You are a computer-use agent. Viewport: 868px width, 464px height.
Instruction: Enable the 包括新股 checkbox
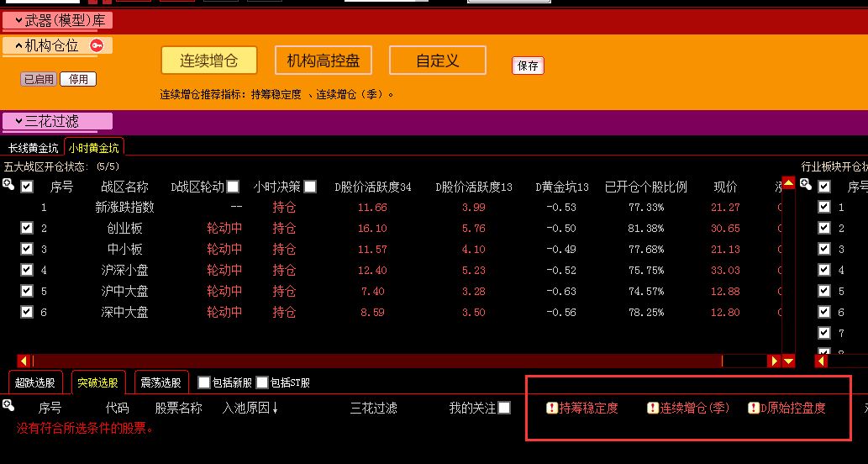pos(203,382)
